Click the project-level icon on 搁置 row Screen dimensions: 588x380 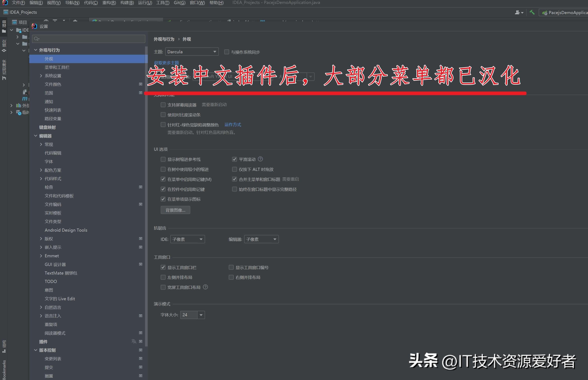click(x=140, y=376)
